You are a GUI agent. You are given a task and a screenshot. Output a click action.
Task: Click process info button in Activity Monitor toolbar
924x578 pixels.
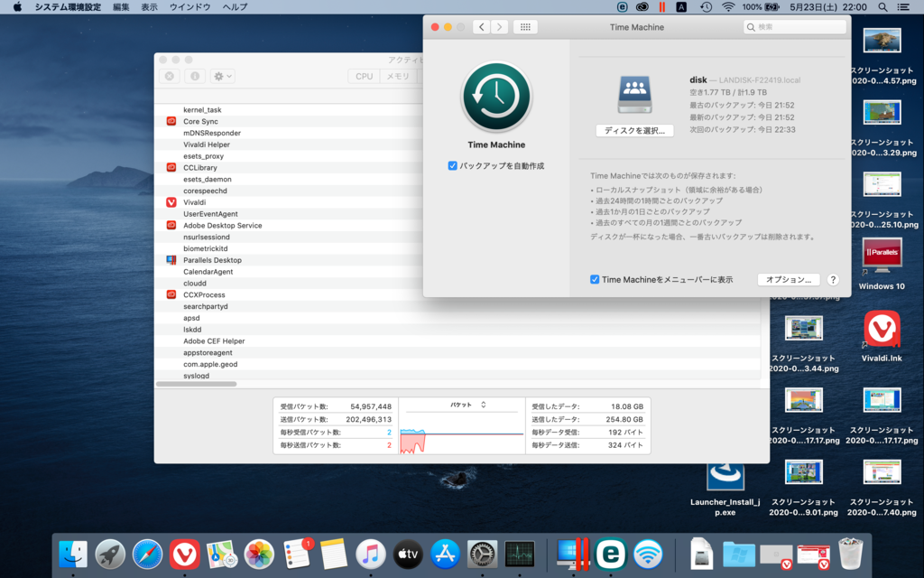click(x=195, y=77)
